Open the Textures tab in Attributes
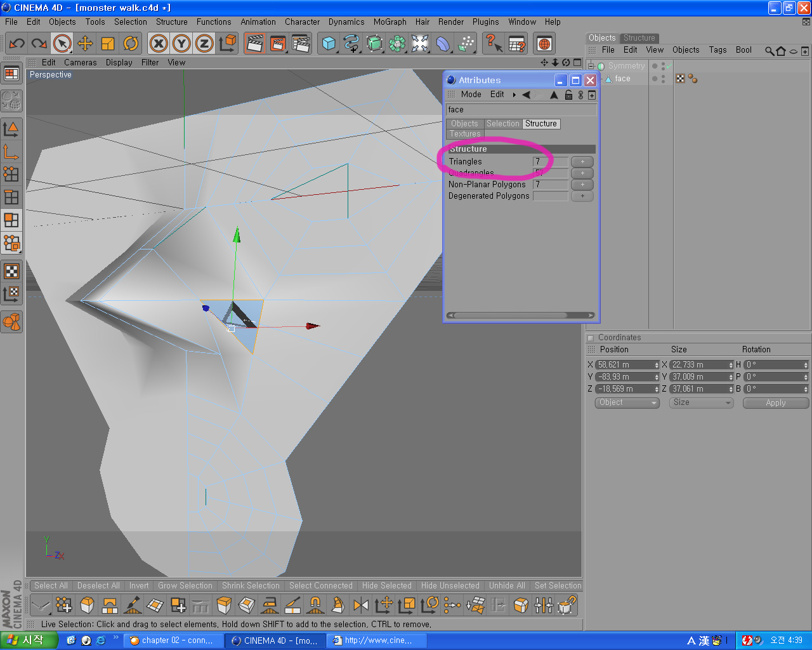The width and height of the screenshot is (812, 650). (x=465, y=134)
